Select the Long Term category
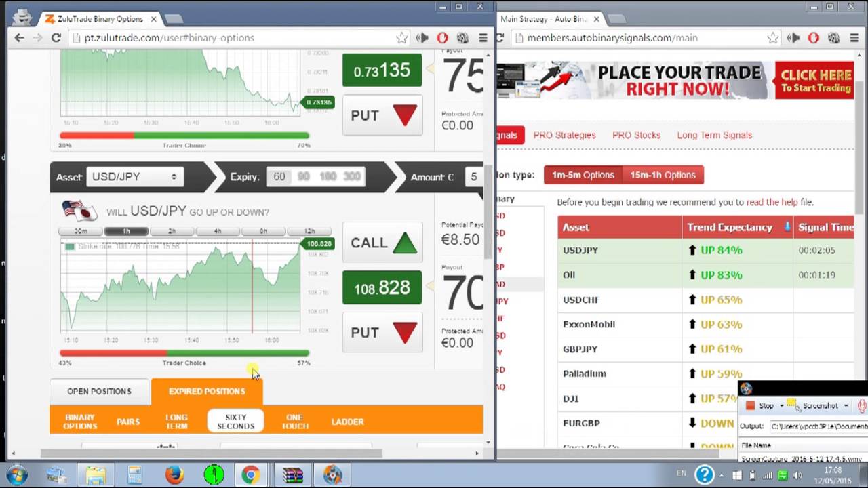 [176, 422]
